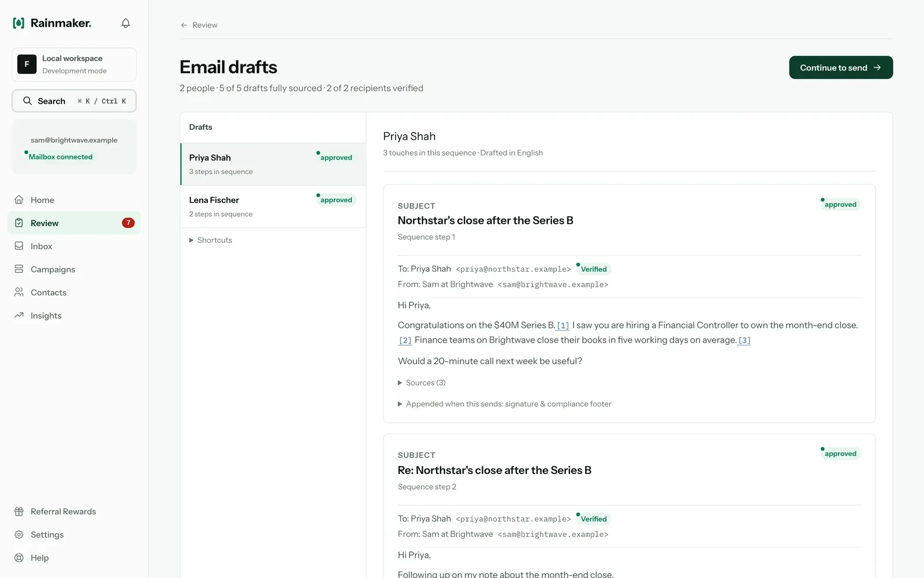Viewport: 924px width, 578px height.
Task: Click Verified badge in Sequence step 2
Action: click(593, 518)
